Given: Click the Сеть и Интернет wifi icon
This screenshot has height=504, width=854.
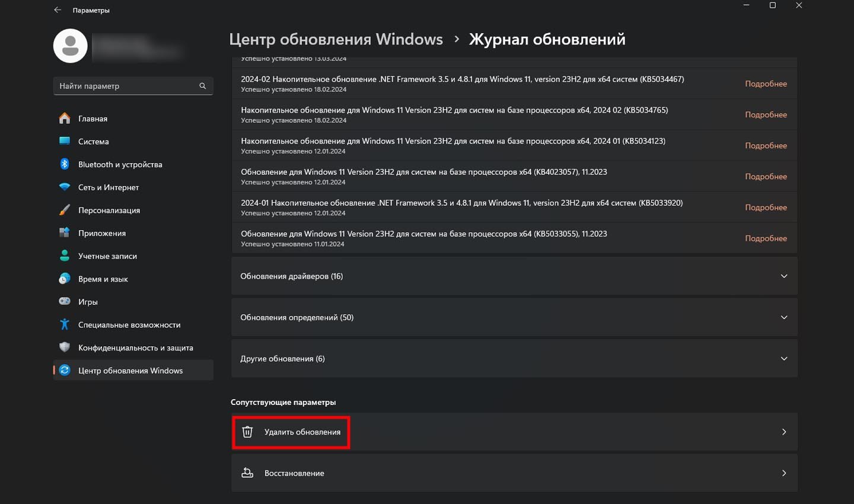Looking at the screenshot, I should (65, 187).
